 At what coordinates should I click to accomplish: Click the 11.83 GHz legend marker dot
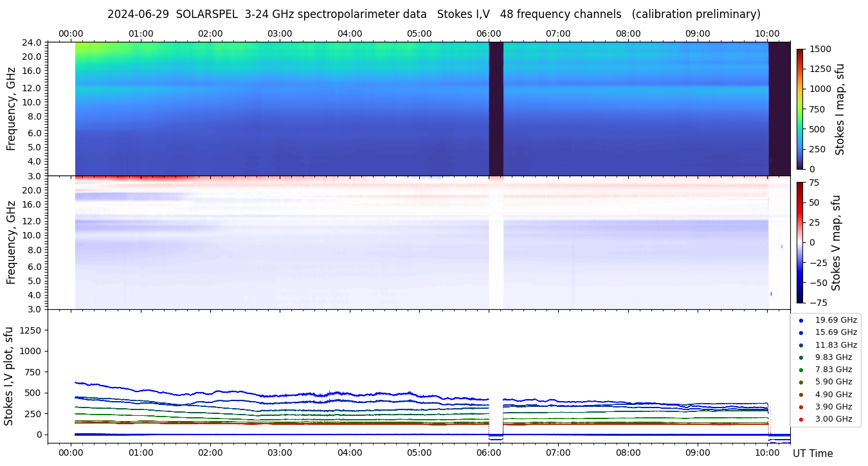[x=800, y=345]
